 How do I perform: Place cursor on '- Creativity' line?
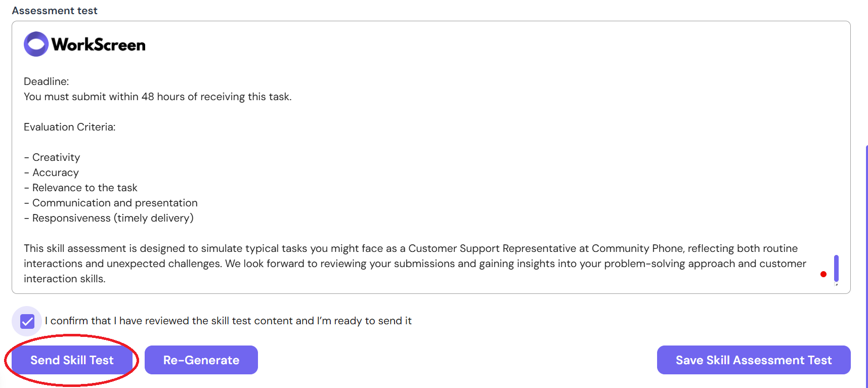tap(52, 157)
